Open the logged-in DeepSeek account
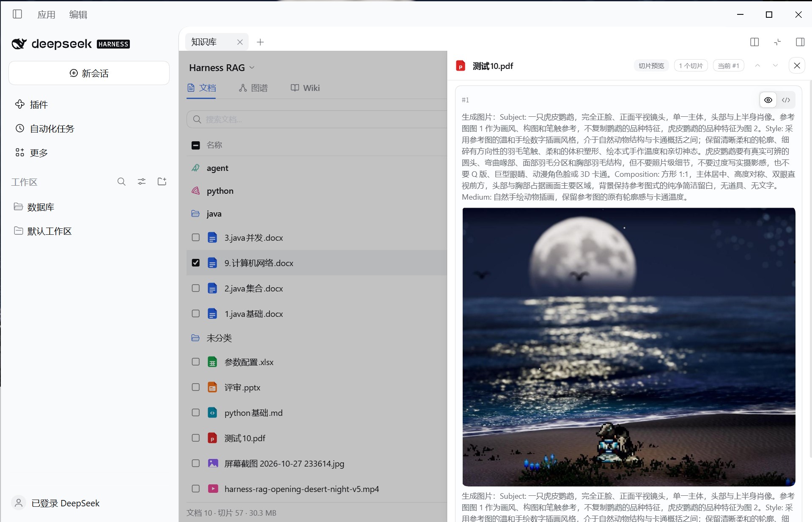812x522 pixels. (56, 503)
